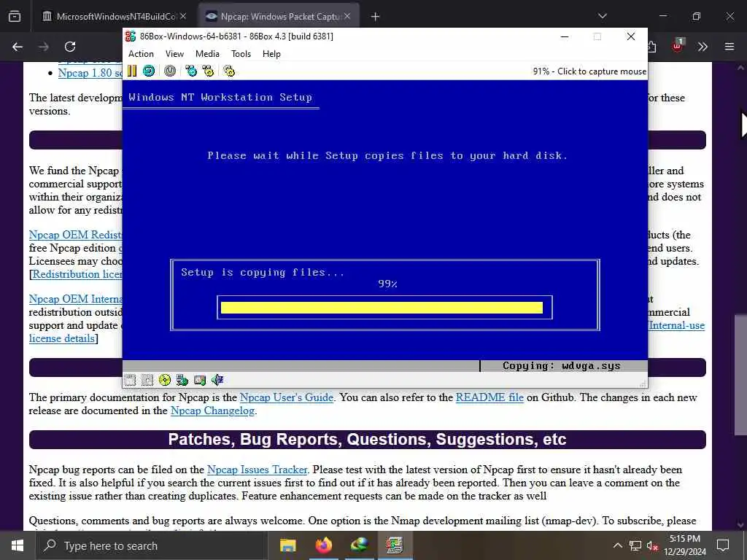Open the Npcap User's Guide link
This screenshot has width=747, height=560.
click(x=286, y=397)
